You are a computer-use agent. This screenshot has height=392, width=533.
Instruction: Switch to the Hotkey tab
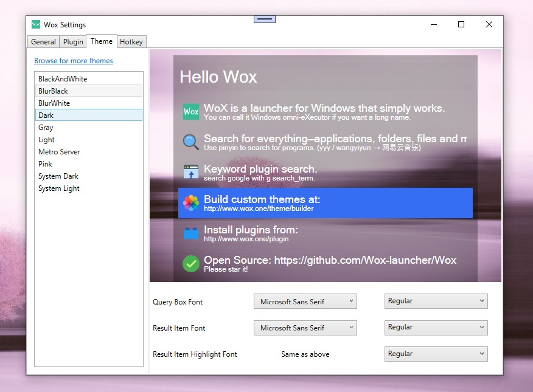(131, 42)
